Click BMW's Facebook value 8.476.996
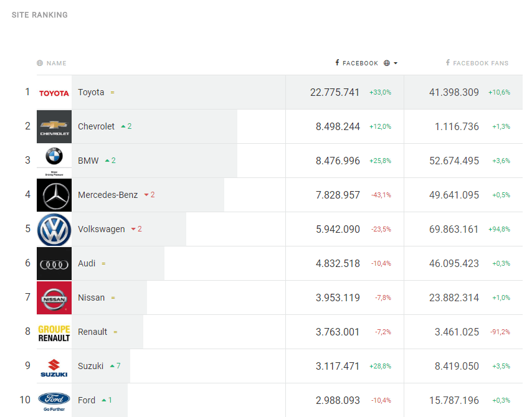 [338, 161]
